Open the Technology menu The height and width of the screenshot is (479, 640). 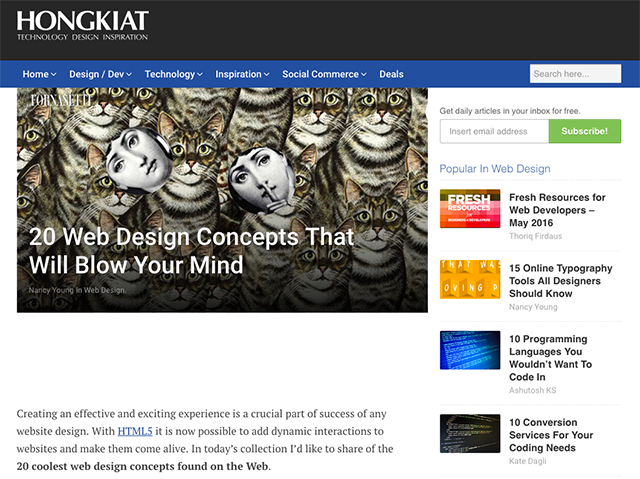tap(170, 74)
